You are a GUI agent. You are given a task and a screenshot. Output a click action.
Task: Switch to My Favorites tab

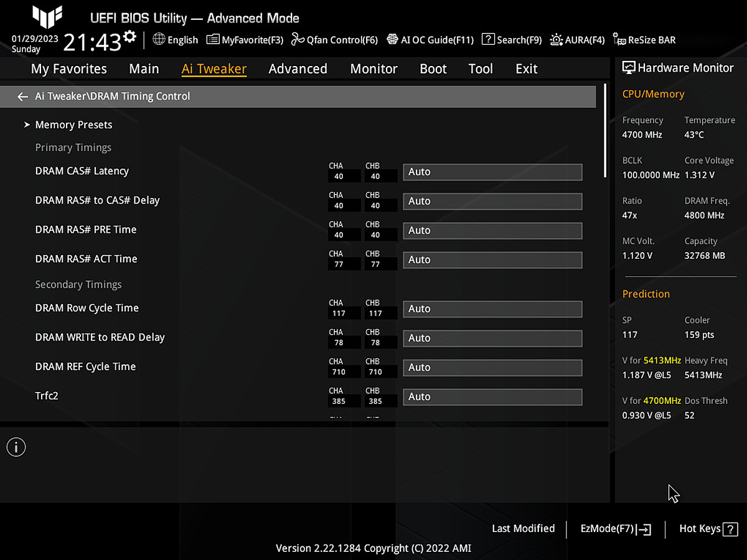coord(69,69)
